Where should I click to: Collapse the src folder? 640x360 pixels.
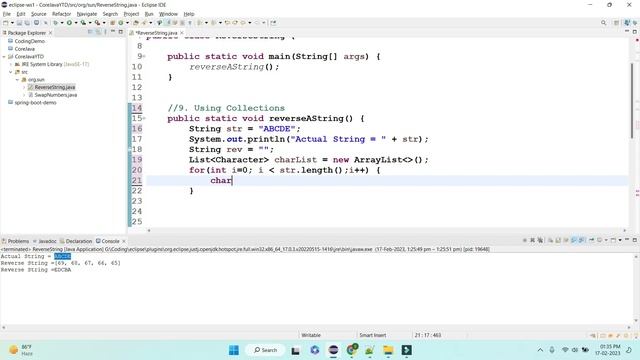pos(11,72)
